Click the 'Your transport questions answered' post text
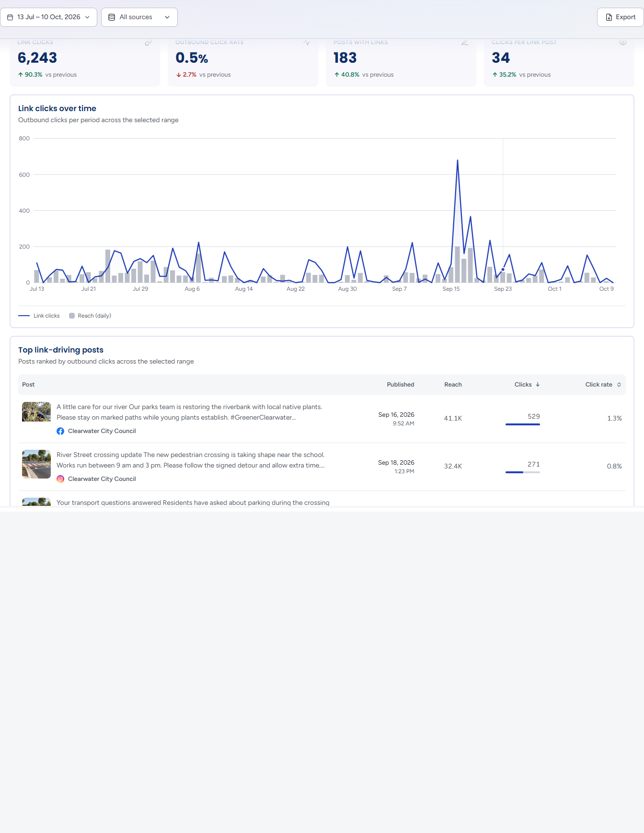The image size is (644, 833). 193,502
